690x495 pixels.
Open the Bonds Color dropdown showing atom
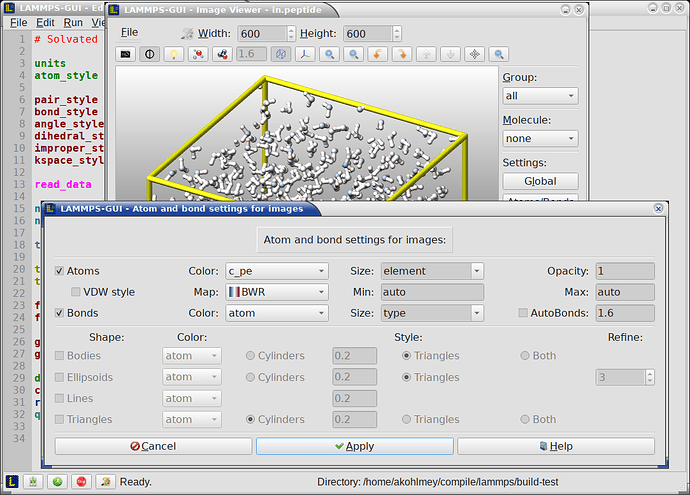coord(277,313)
